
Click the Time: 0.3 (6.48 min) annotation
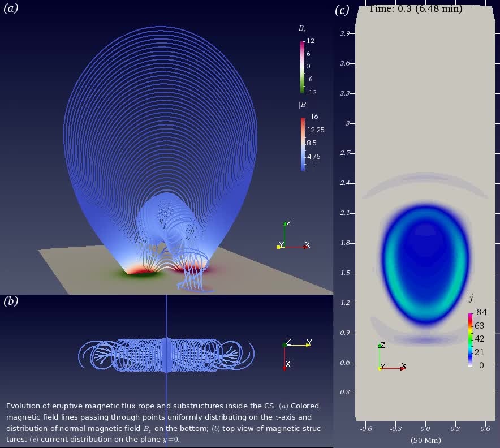coord(415,8)
